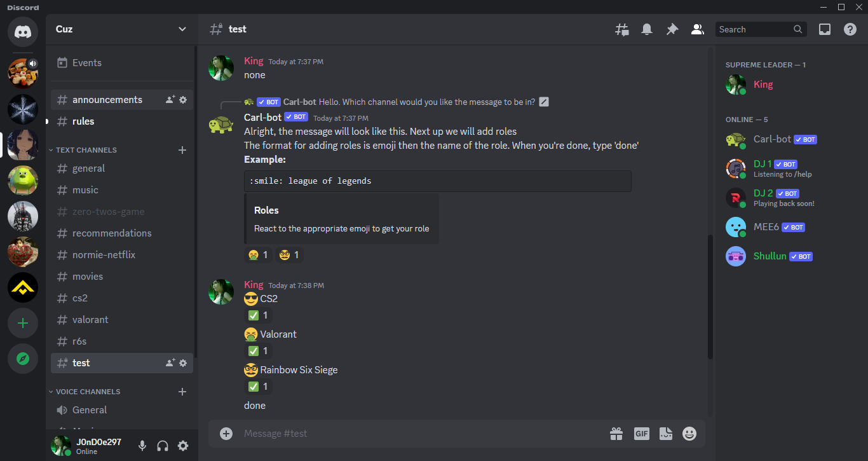Image resolution: width=868 pixels, height=461 pixels.
Task: Open the Inbox icon
Action: [x=825, y=29]
